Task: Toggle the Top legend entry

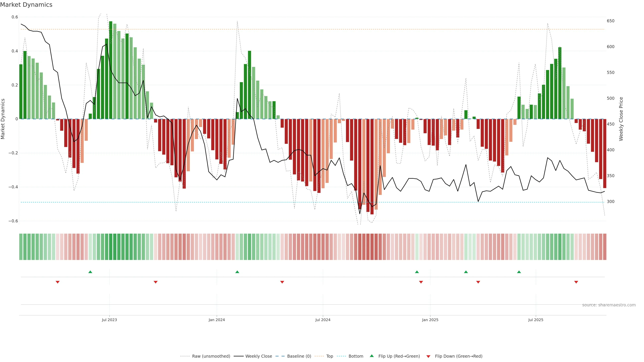Action: pyautogui.click(x=330, y=356)
